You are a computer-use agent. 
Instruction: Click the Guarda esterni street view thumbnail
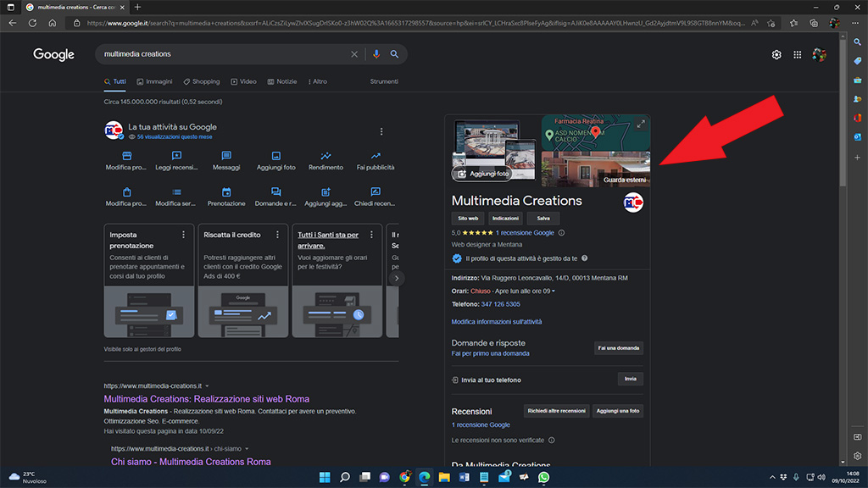[596, 169]
